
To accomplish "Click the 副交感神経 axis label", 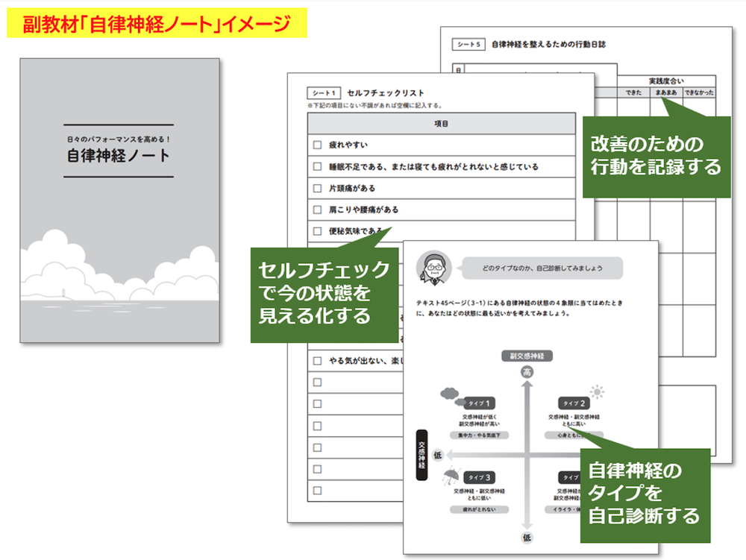I will (x=527, y=356).
